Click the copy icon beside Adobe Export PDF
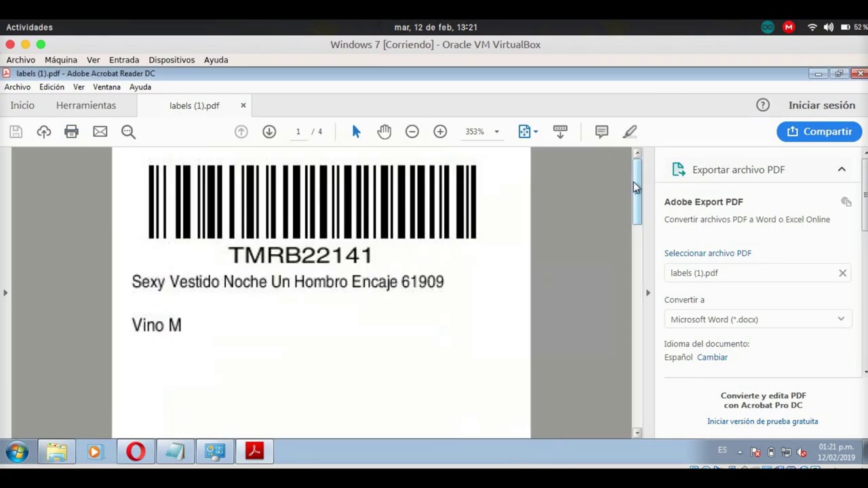Image resolution: width=868 pixels, height=488 pixels. click(846, 201)
